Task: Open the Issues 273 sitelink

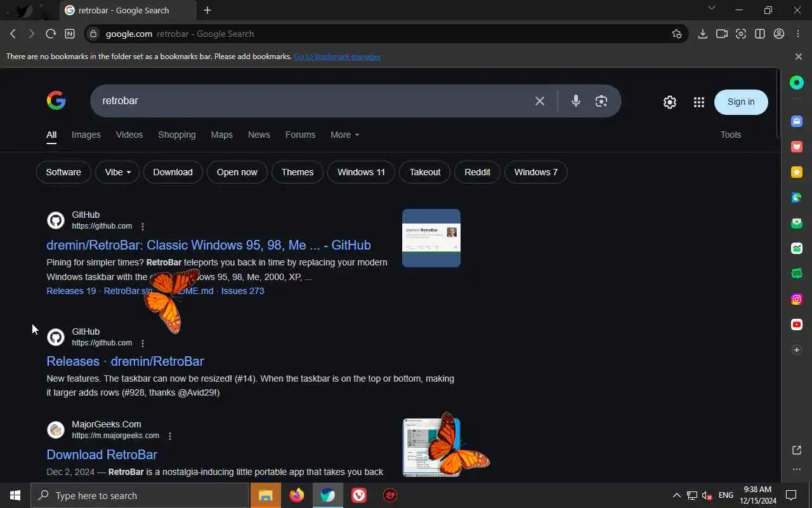Action: (242, 291)
